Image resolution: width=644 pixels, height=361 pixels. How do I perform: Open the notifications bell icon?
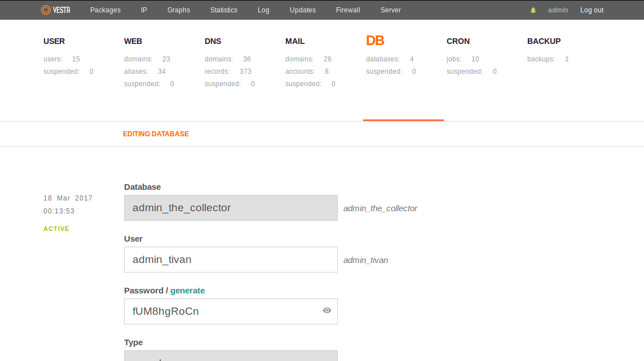click(x=533, y=10)
